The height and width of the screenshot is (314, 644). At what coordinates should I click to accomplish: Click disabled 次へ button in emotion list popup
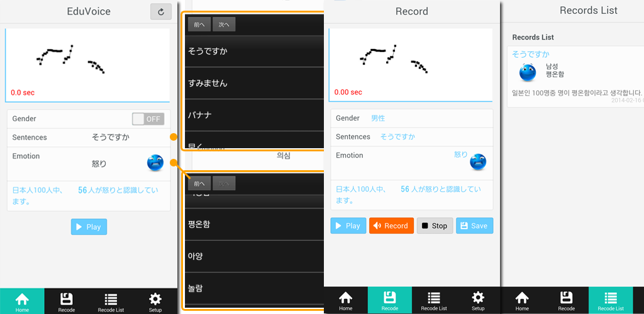[x=224, y=183]
